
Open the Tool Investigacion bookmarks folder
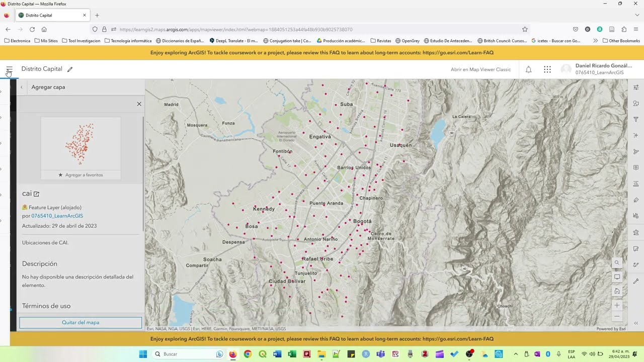coord(81,41)
